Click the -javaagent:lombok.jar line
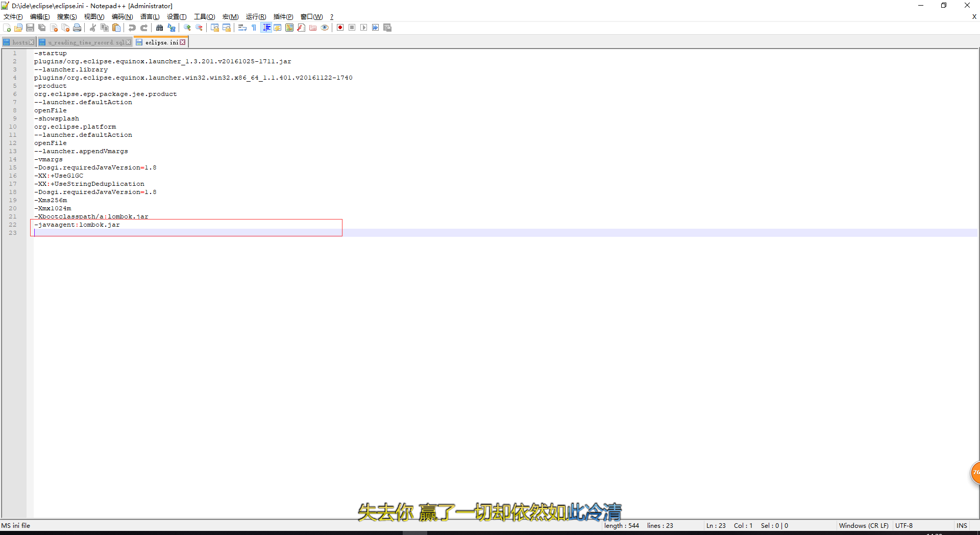The height and width of the screenshot is (535, 980). [x=77, y=225]
